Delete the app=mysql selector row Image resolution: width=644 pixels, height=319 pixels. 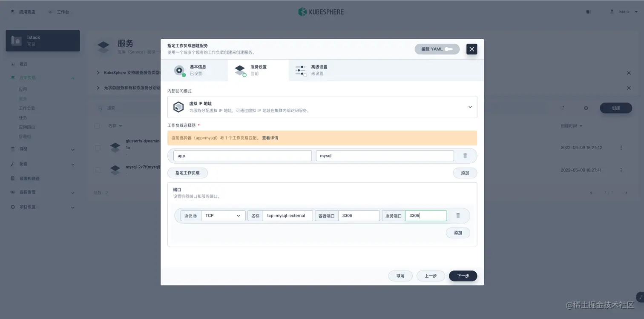pos(465,156)
